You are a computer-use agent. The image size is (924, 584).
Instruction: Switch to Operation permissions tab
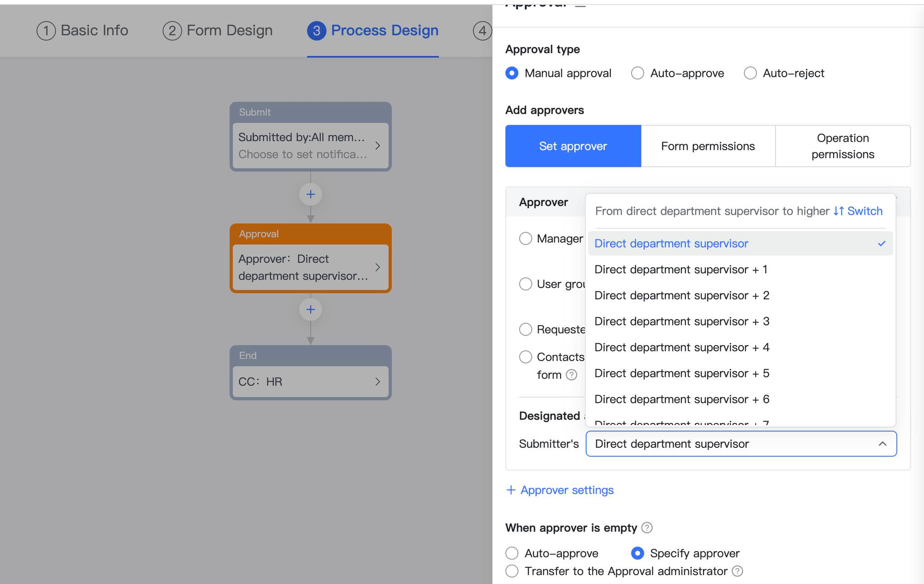point(843,146)
